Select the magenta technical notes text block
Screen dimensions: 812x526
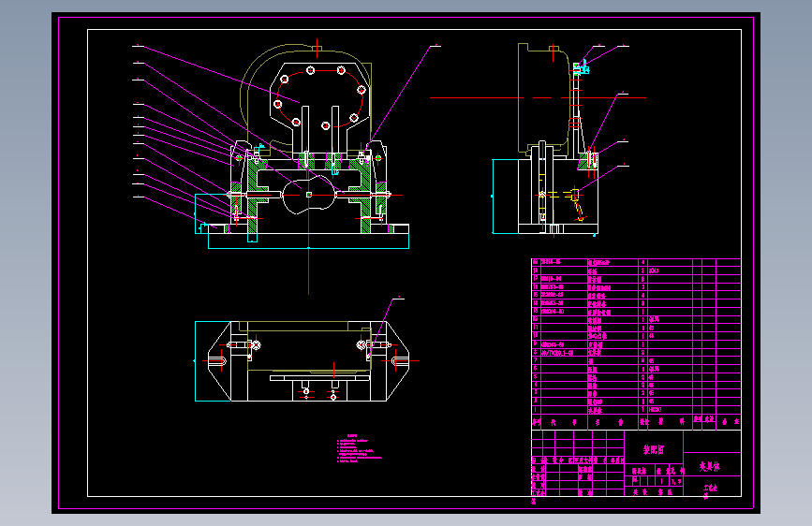pyautogui.click(x=360, y=448)
